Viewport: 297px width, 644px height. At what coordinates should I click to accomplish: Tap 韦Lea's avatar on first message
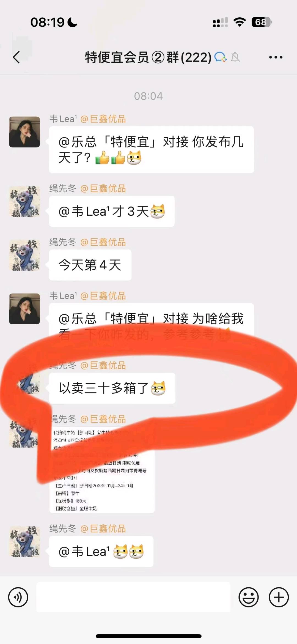24,132
